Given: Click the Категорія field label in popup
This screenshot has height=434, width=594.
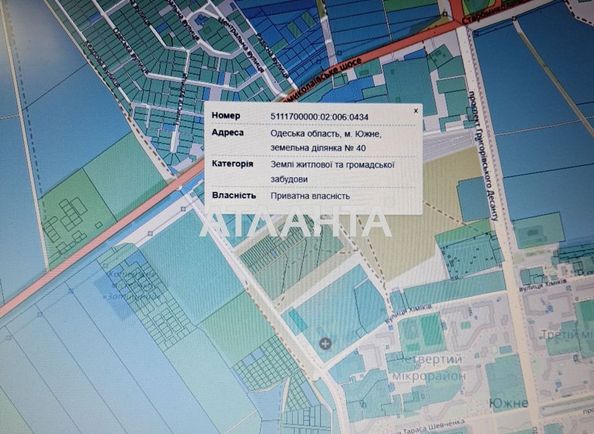Looking at the screenshot, I should [232, 164].
